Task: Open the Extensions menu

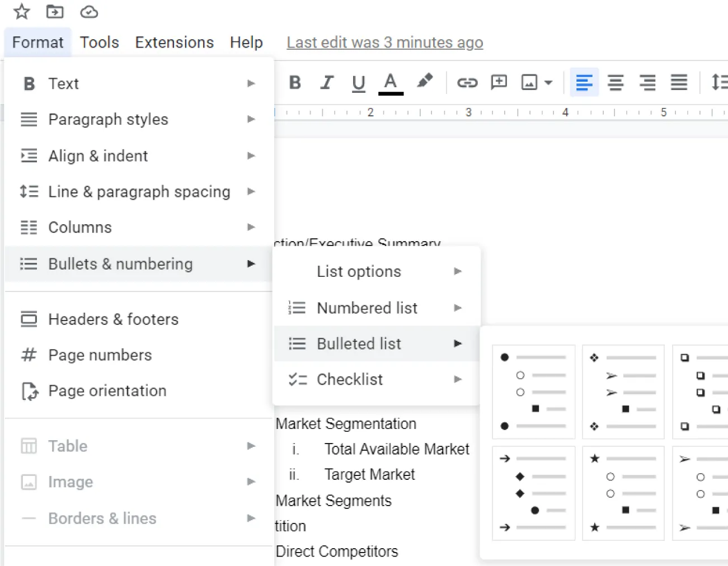Action: pos(174,42)
